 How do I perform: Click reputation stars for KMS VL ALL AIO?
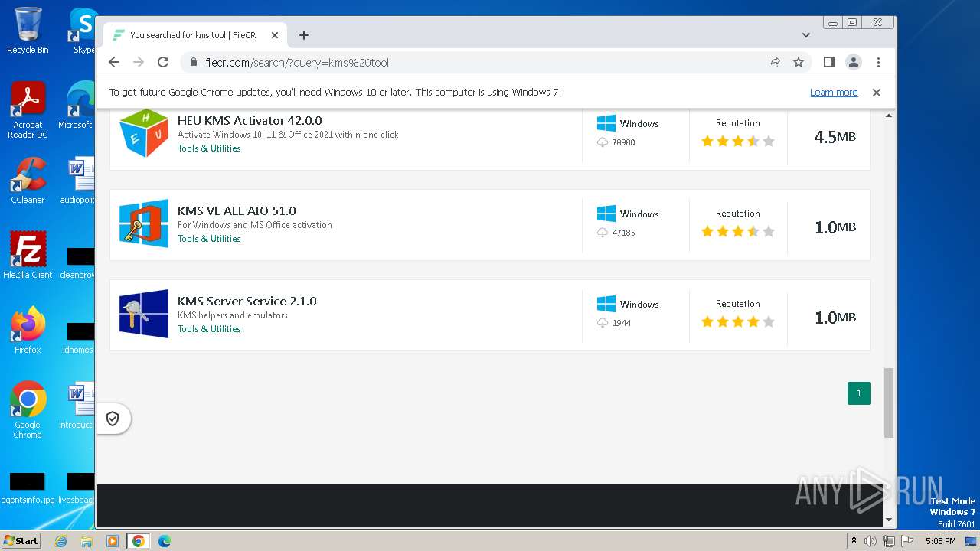pos(738,231)
